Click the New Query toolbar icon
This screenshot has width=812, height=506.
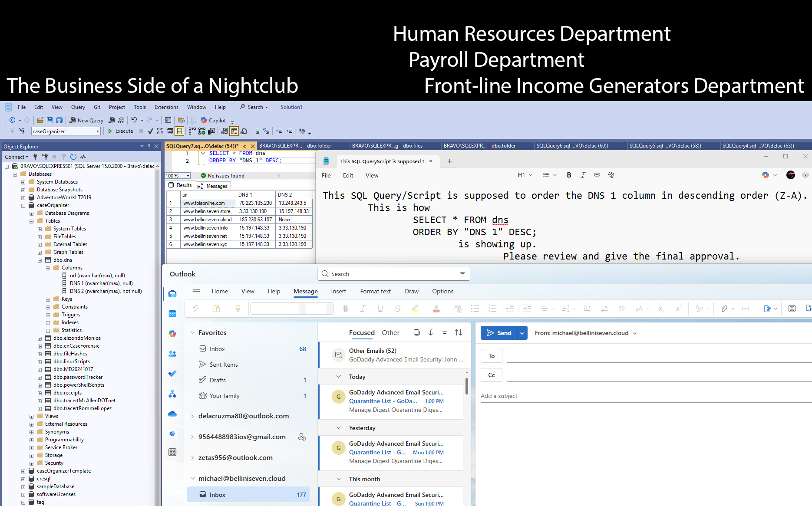(86, 120)
